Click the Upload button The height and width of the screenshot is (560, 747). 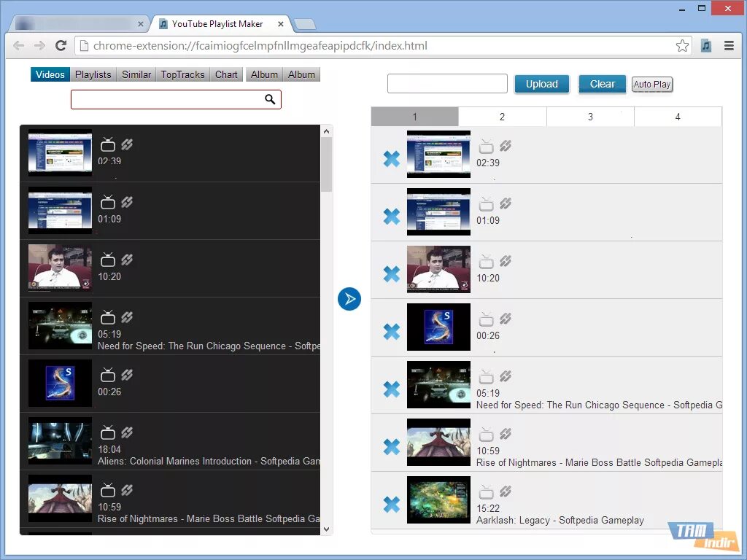(542, 85)
